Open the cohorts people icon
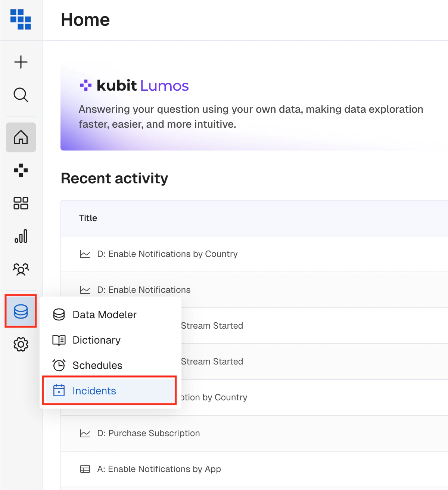This screenshot has height=490, width=448. pyautogui.click(x=21, y=269)
